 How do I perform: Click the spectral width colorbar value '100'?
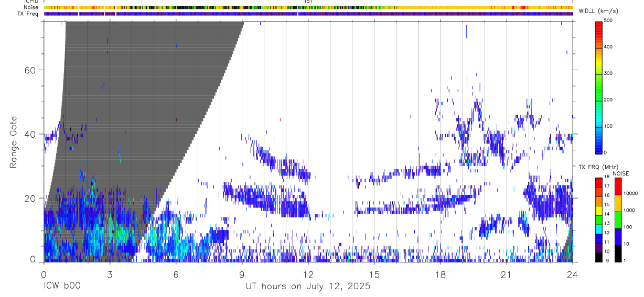[x=608, y=126]
